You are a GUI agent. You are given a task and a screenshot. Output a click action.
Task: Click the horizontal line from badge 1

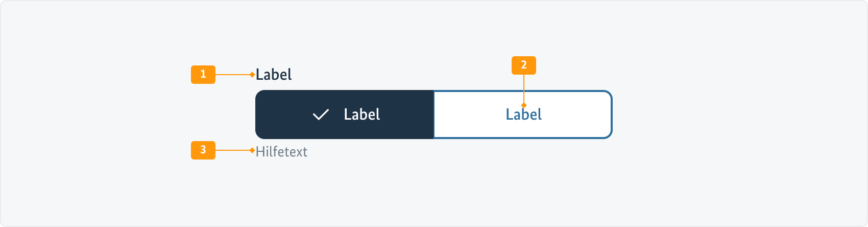[232, 75]
